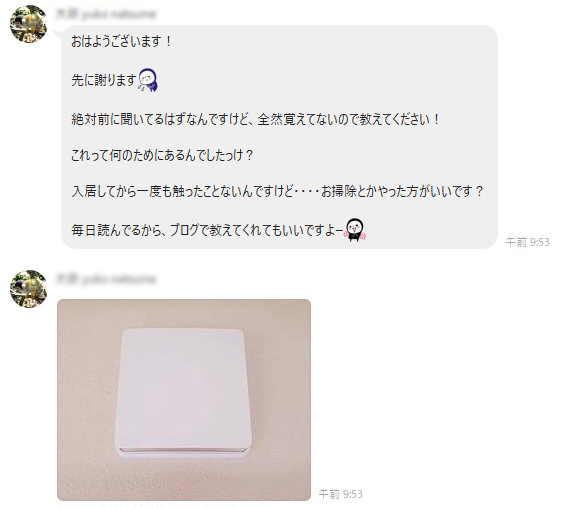Click the 先に謝ります text line
577x507 pixels.
point(104,80)
